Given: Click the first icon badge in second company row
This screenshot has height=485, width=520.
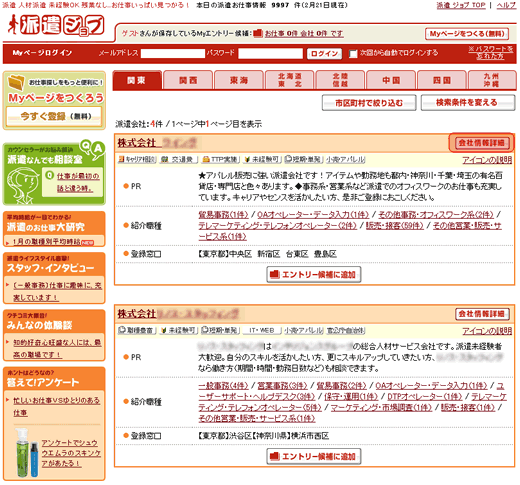Looking at the screenshot, I should (x=137, y=330).
